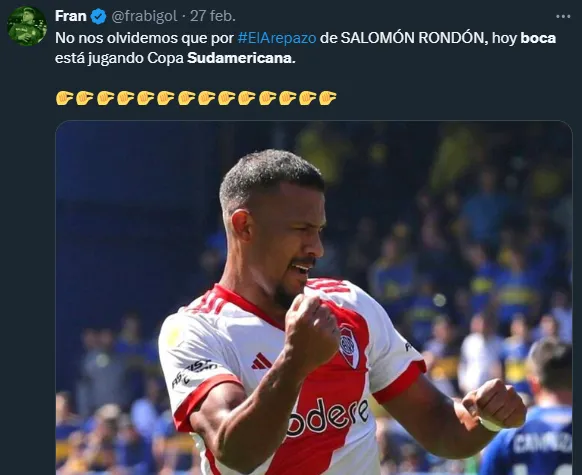Click the bold word boca in tweet
Image resolution: width=582 pixels, height=475 pixels.
point(538,38)
